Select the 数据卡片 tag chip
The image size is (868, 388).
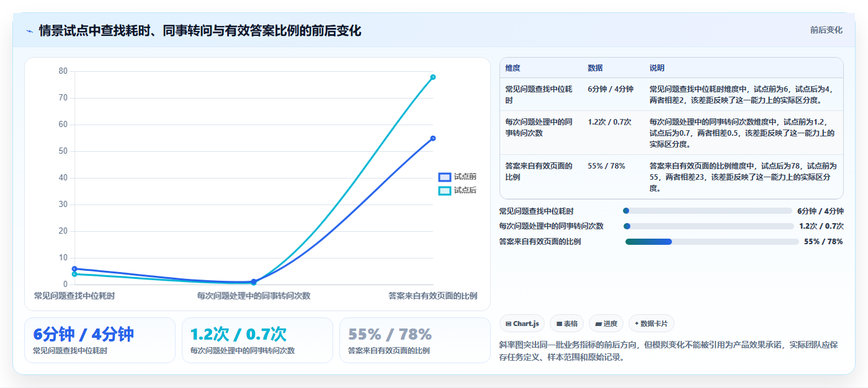(651, 324)
